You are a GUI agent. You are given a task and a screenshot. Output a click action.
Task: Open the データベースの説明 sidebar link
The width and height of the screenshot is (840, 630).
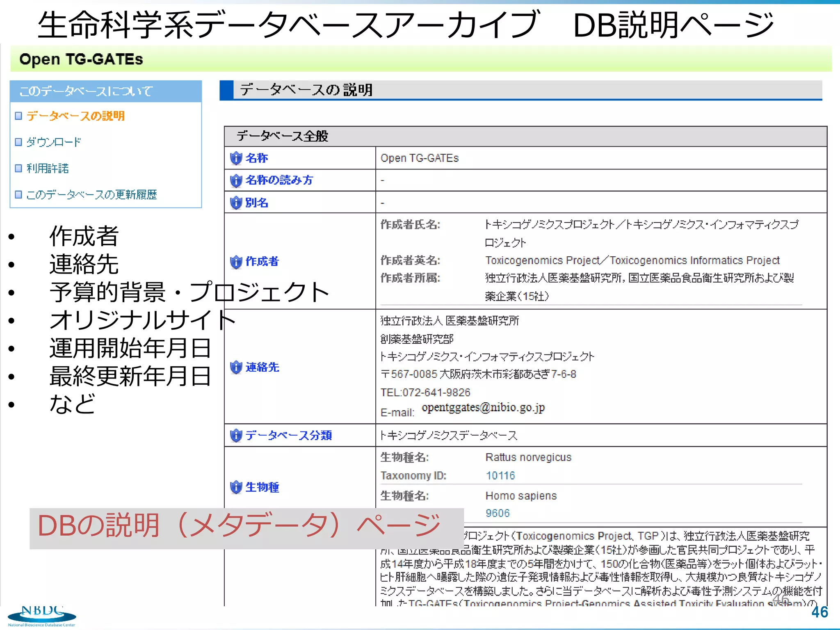click(x=75, y=116)
